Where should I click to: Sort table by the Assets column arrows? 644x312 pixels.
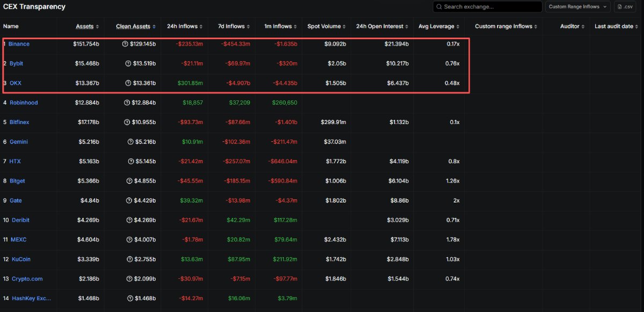(x=97, y=26)
